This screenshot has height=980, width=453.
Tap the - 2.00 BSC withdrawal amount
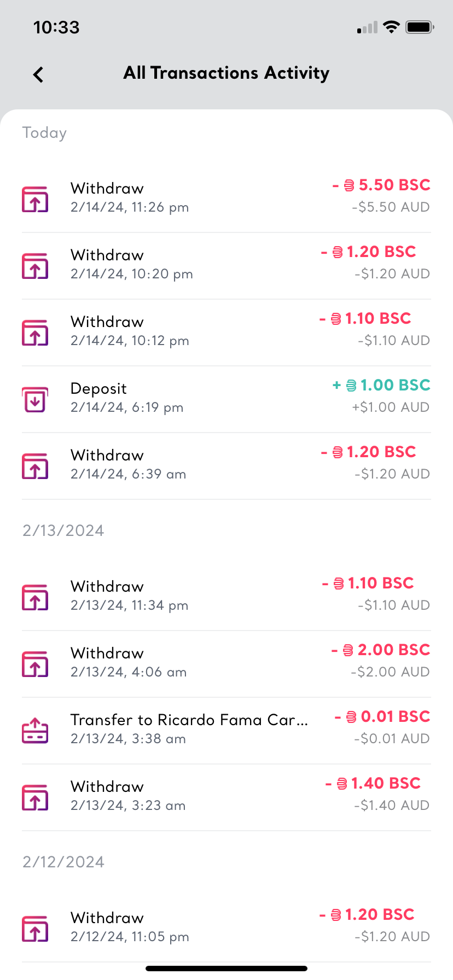[x=381, y=650]
